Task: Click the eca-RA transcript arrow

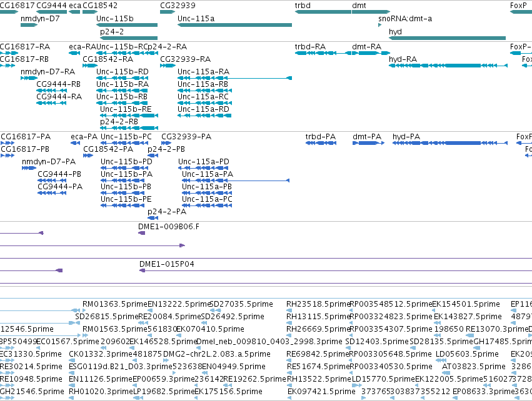Action: click(x=74, y=53)
